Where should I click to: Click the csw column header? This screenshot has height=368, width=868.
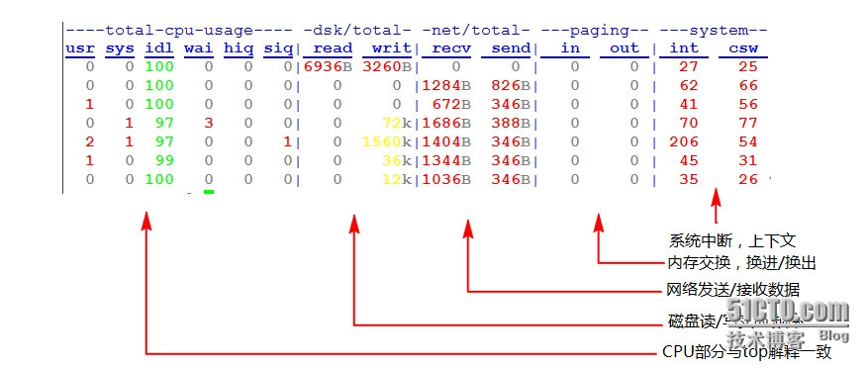point(743,48)
